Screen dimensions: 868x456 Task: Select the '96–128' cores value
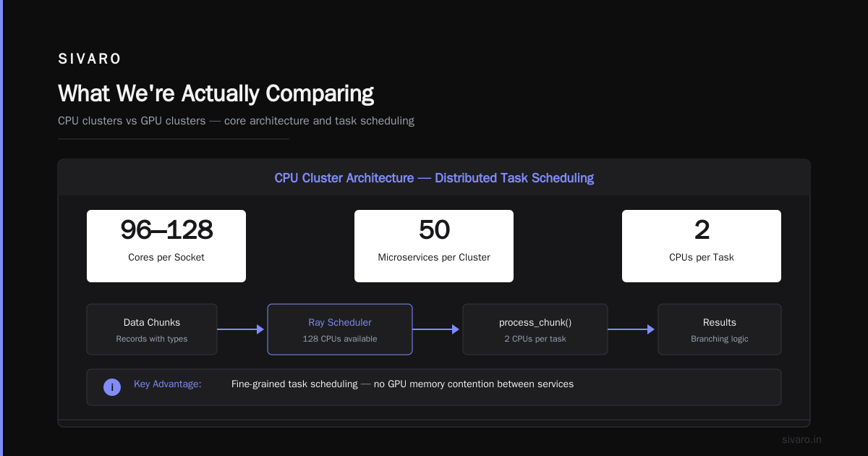pyautogui.click(x=166, y=229)
